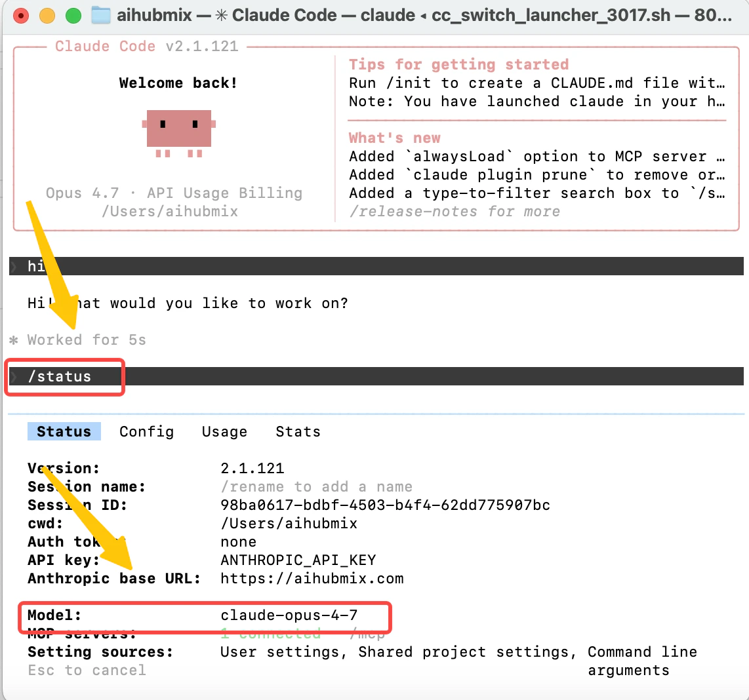Click the red close window button

coord(20,16)
